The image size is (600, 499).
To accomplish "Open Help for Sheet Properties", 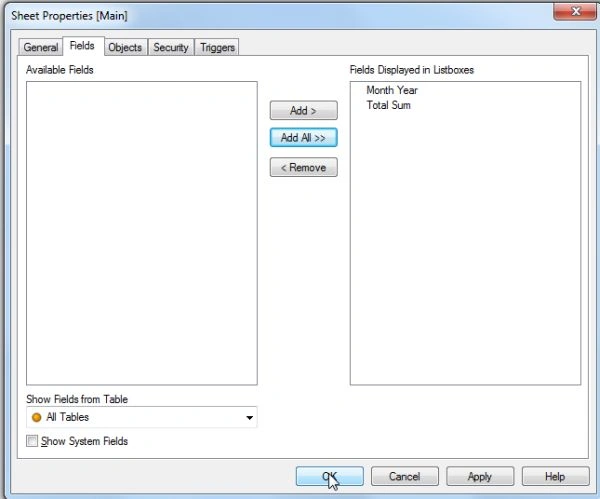I will tap(555, 476).
